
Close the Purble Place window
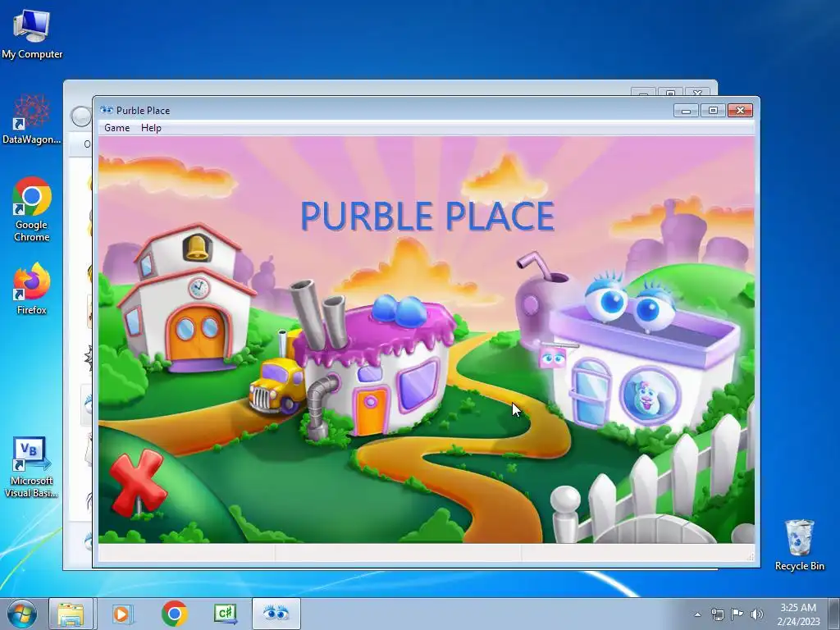point(741,111)
